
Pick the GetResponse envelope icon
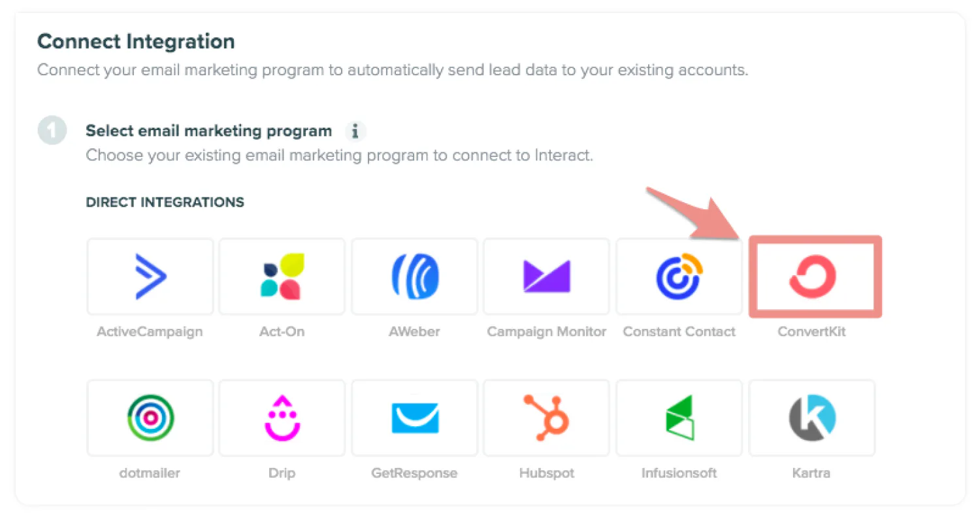414,418
